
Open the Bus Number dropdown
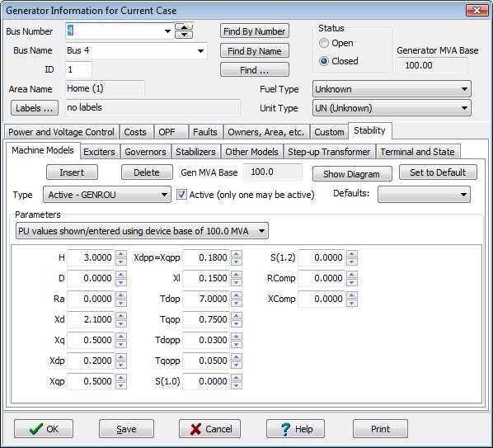point(167,31)
